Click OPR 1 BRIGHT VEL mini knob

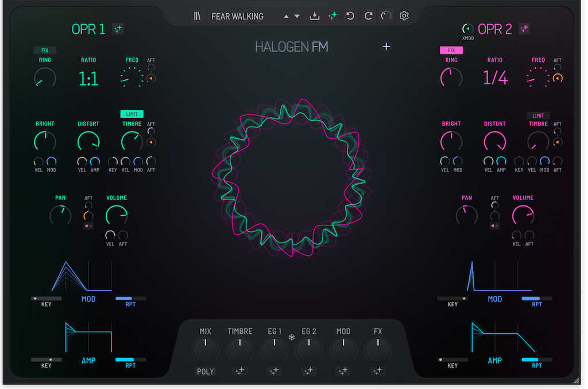(x=38, y=162)
